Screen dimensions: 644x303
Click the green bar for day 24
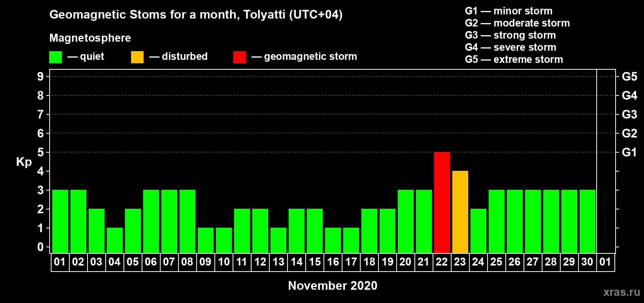click(478, 231)
